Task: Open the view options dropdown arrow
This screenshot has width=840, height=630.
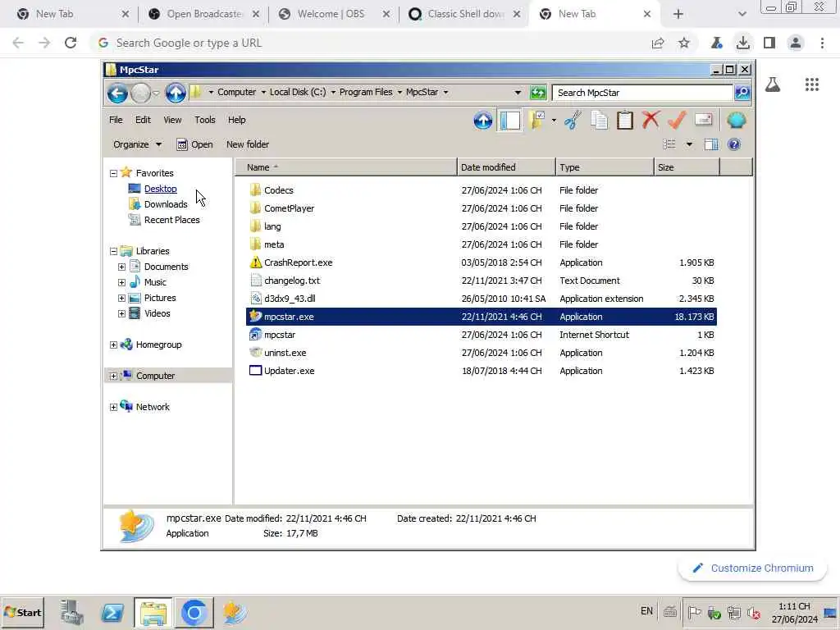Action: coord(689,144)
